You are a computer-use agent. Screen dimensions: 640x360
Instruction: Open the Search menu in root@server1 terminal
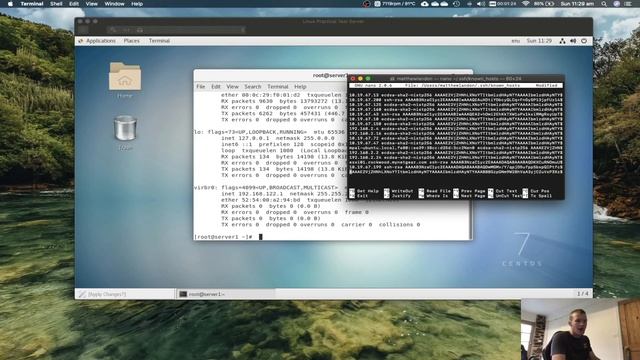tap(253, 87)
